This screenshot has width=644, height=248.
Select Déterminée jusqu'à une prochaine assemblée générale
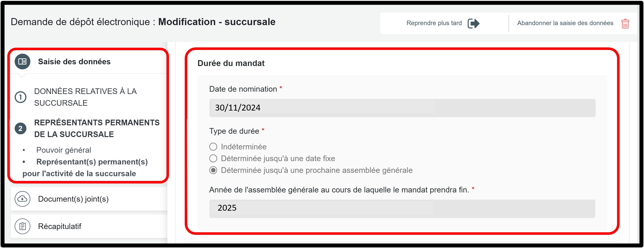[213, 170]
